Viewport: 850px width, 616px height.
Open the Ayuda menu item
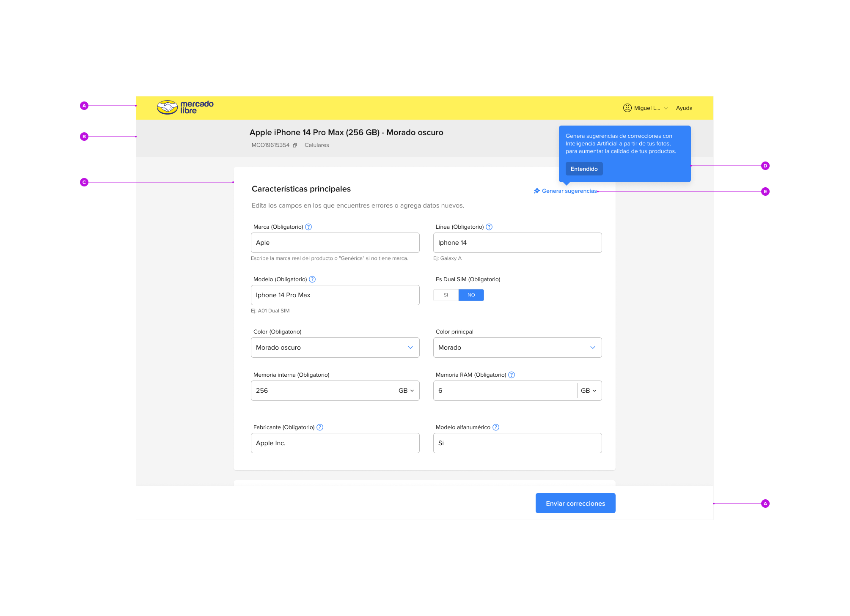click(684, 108)
